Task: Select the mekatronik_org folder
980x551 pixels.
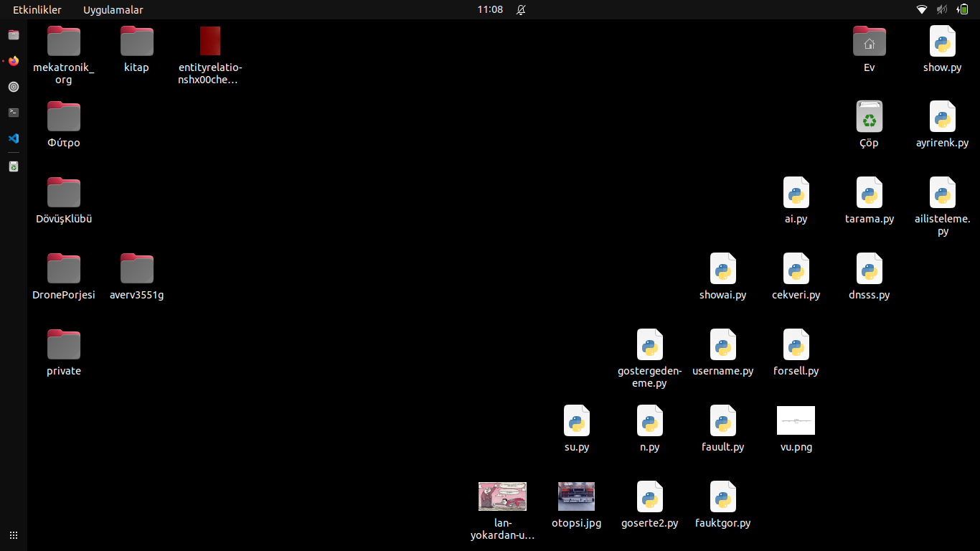Action: coord(64,41)
